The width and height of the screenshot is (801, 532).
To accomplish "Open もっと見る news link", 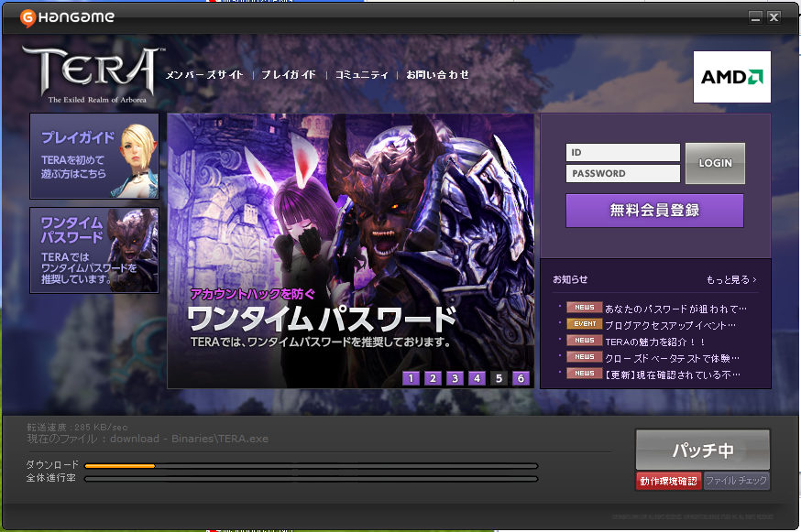I will 731,280.
